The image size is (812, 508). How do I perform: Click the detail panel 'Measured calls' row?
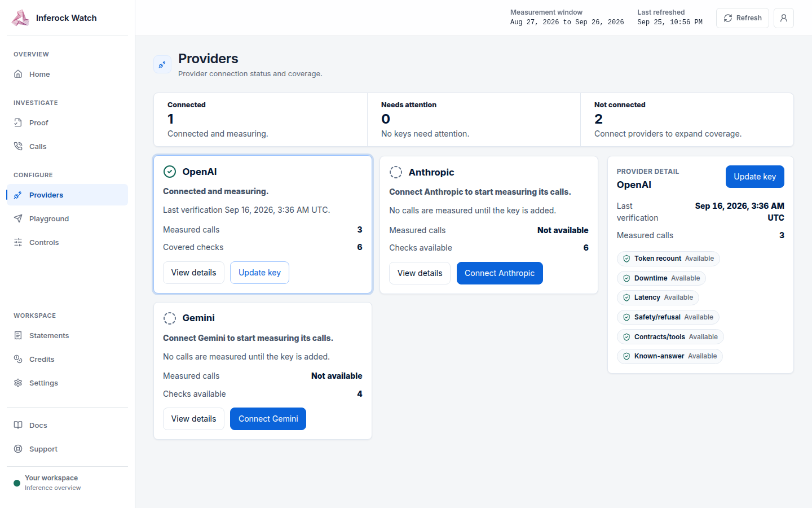coord(700,235)
